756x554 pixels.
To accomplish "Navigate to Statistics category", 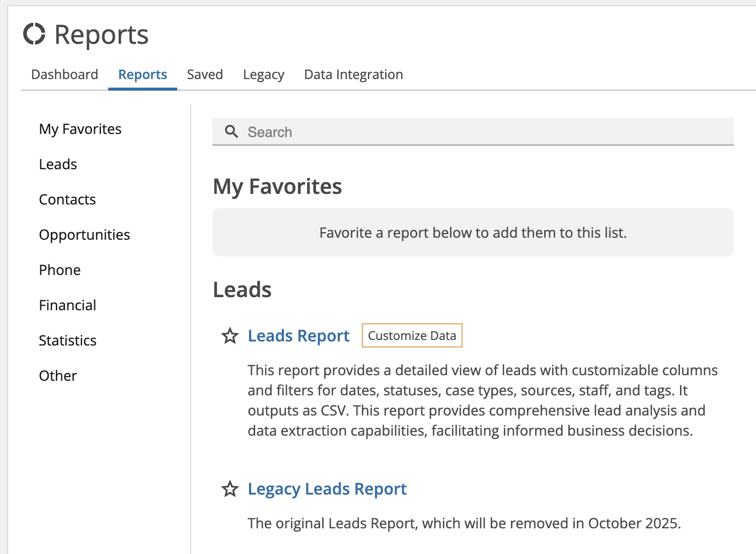I will coord(67,340).
